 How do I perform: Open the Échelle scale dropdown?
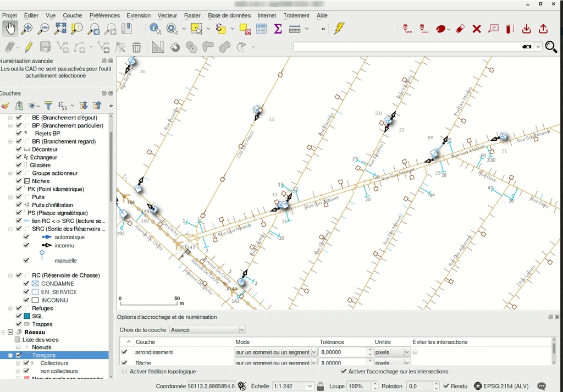coord(310,387)
